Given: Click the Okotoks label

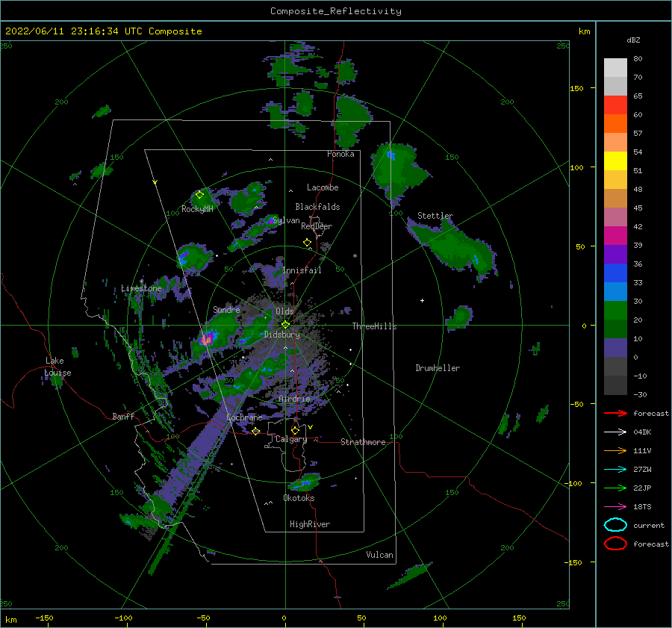Looking at the screenshot, I should click(x=299, y=498).
